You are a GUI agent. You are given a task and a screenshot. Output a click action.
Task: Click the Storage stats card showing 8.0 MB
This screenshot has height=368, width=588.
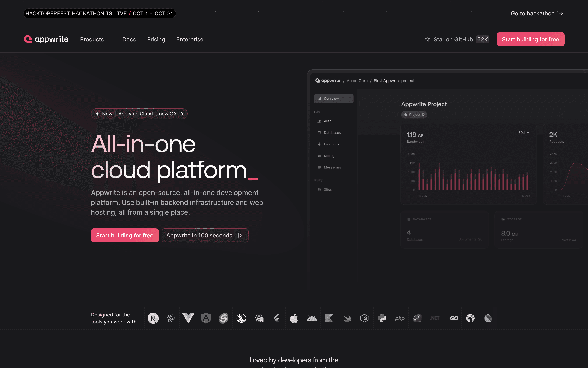(x=539, y=230)
